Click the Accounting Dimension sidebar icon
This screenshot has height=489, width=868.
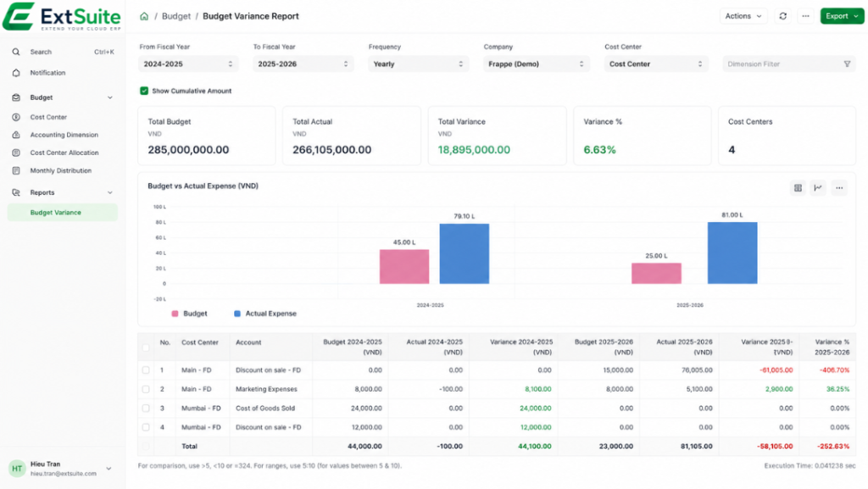tap(16, 135)
